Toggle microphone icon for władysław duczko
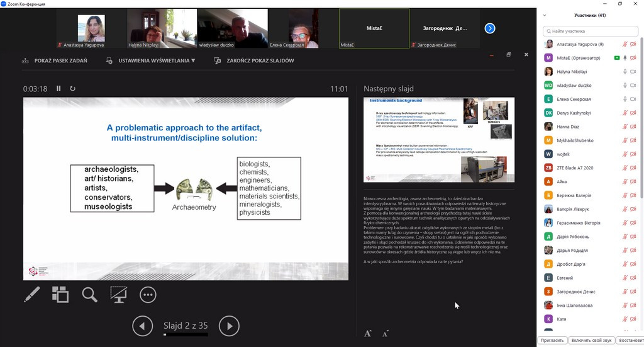The image size is (644, 347). coord(625,86)
